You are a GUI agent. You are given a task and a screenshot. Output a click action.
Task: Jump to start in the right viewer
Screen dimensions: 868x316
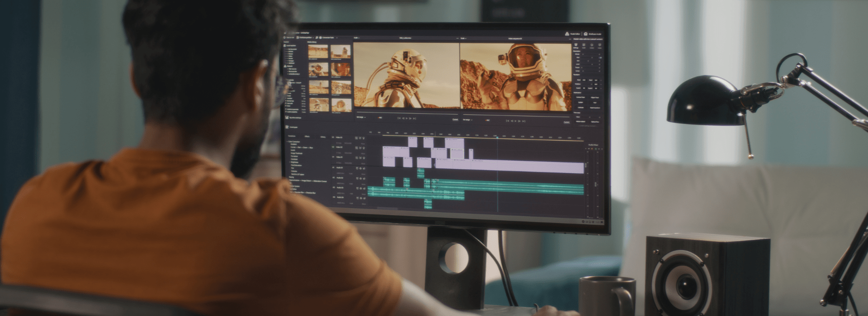click(x=508, y=121)
